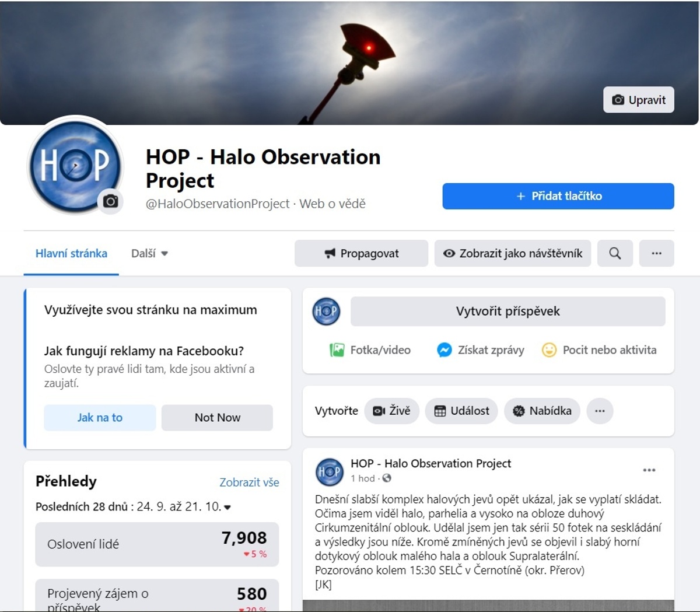The width and height of the screenshot is (700, 612).
Task: Open Zobrazit vše in Přehledy
Action: (249, 482)
